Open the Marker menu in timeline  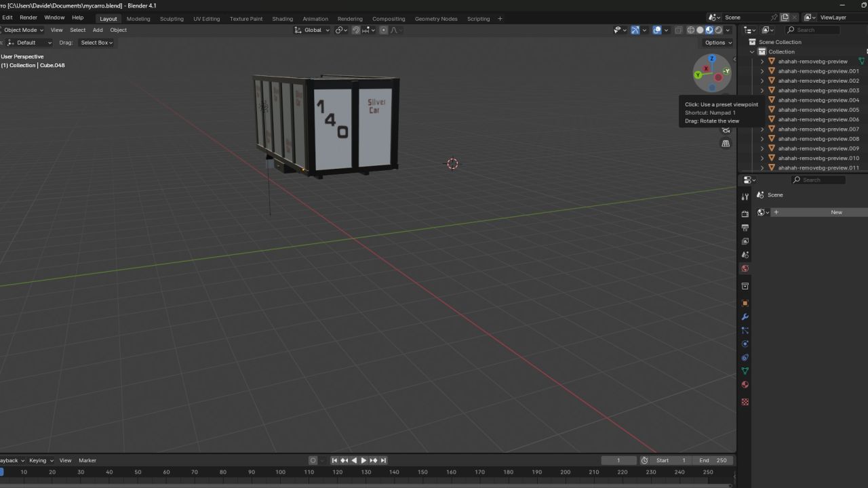[87, 460]
